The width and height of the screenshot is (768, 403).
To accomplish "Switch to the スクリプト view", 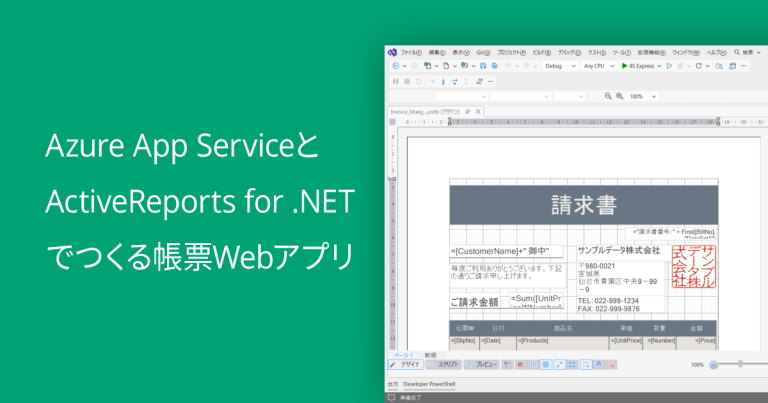I will coord(443,365).
